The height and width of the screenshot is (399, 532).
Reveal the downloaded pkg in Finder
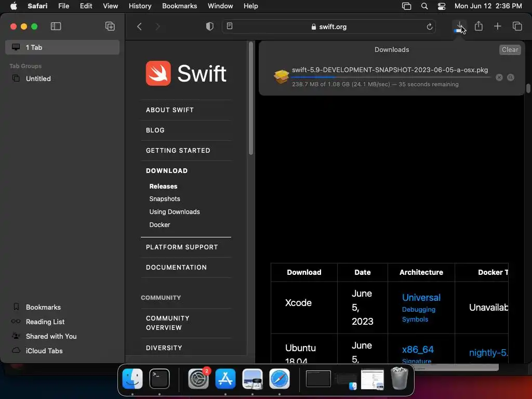(x=510, y=77)
